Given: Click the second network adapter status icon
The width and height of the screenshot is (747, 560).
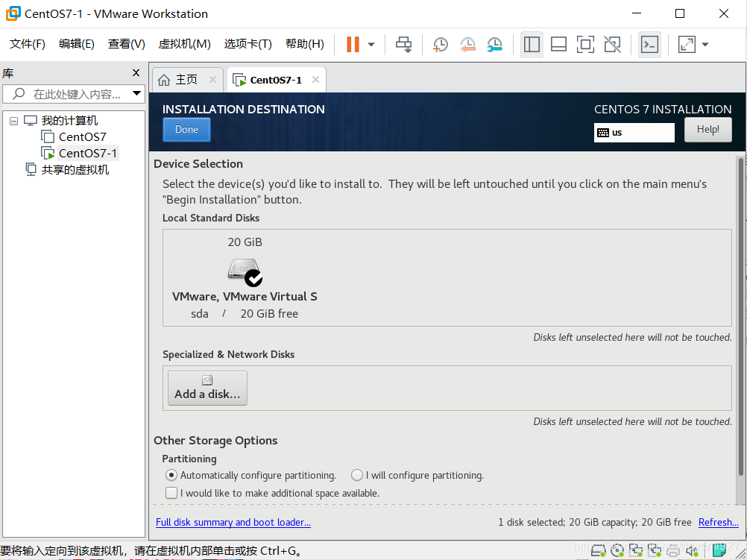Looking at the screenshot, I should click(x=654, y=551).
